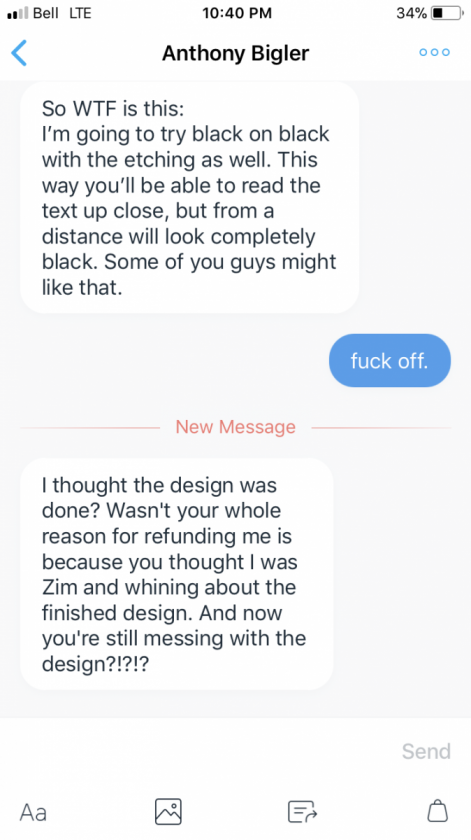
Task: Go back using the blue back arrow
Action: tap(19, 52)
